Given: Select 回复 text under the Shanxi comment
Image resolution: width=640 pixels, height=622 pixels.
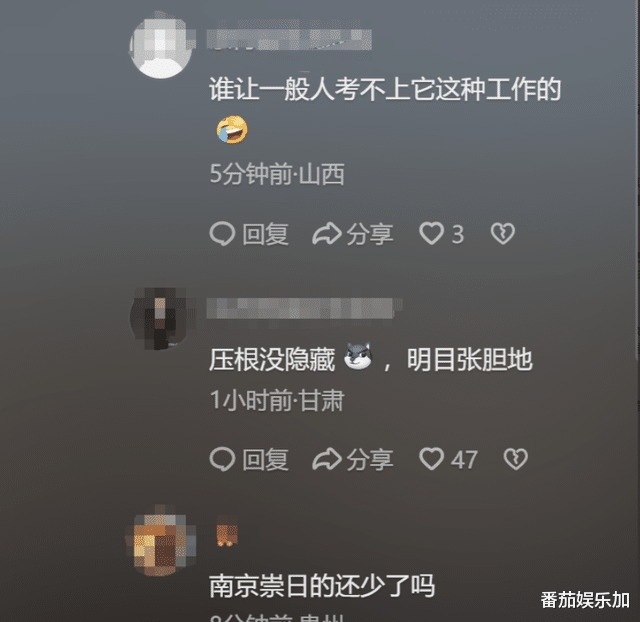Looking at the screenshot, I should tap(265, 234).
